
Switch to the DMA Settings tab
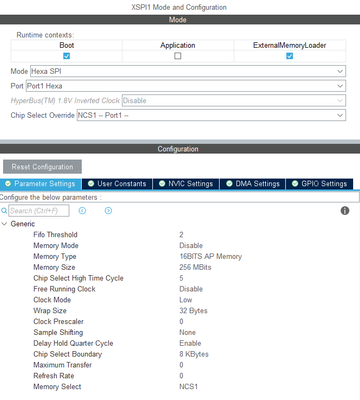253,184
